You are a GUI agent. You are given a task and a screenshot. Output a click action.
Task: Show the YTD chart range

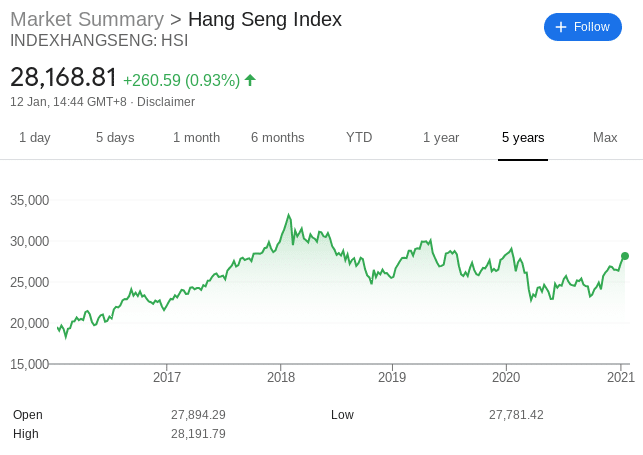pyautogui.click(x=359, y=137)
